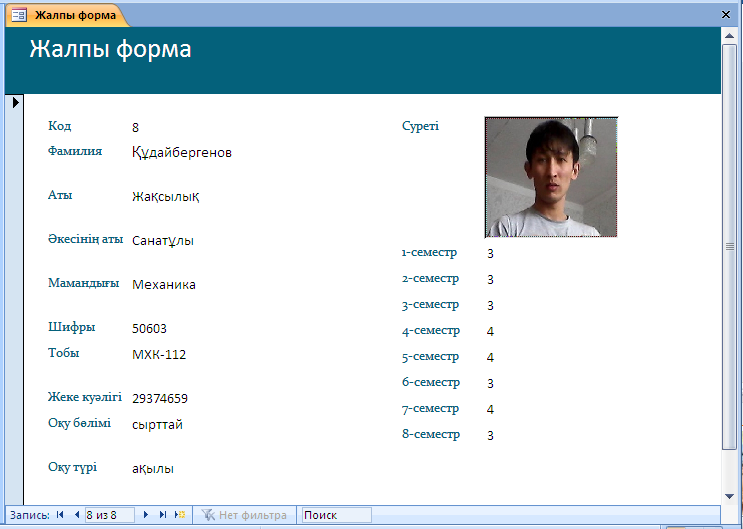
Task: Click the Жалпы форма header title
Action: [x=110, y=49]
